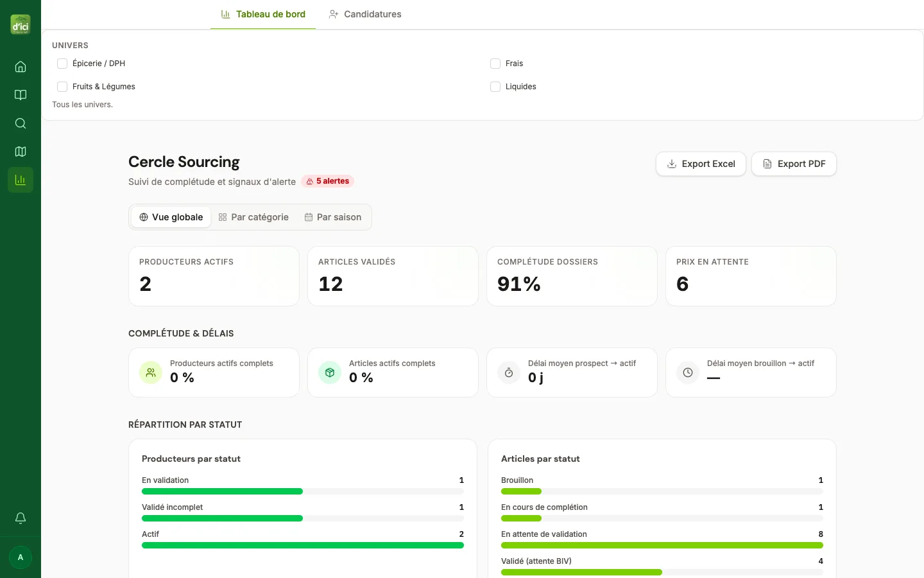Check the Fruits & Légumes checkbox
Screen dimensions: 924x578
pos(62,87)
